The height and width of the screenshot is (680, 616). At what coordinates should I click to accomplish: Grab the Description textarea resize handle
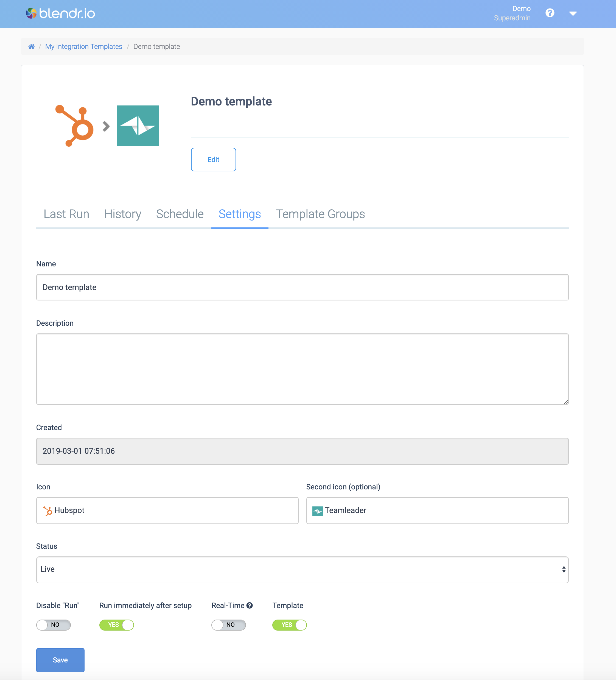pos(566,402)
